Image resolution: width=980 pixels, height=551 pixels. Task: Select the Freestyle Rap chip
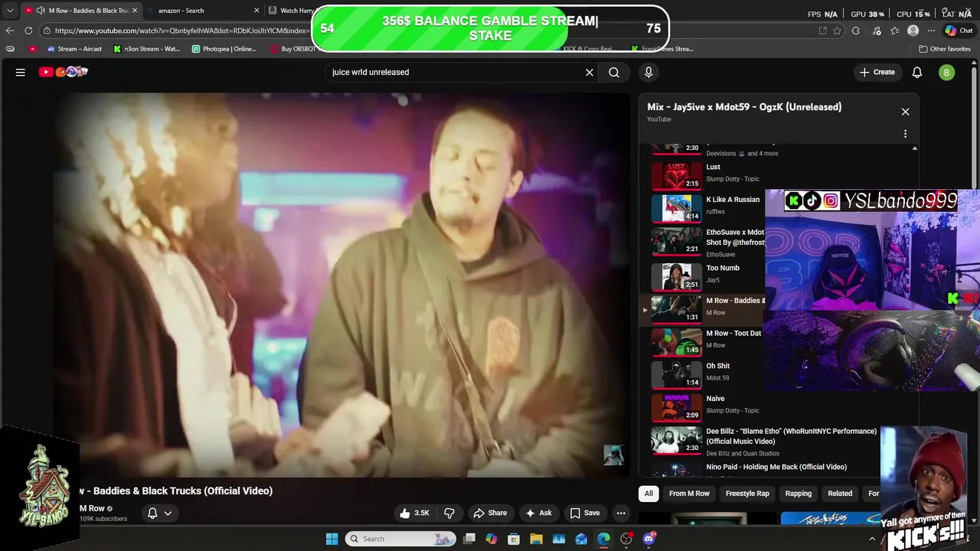[747, 494]
